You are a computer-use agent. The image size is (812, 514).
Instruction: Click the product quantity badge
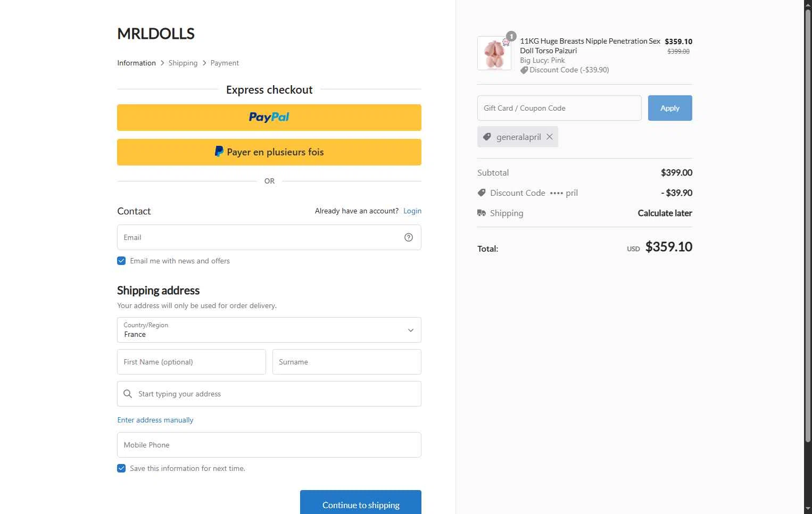tap(511, 36)
